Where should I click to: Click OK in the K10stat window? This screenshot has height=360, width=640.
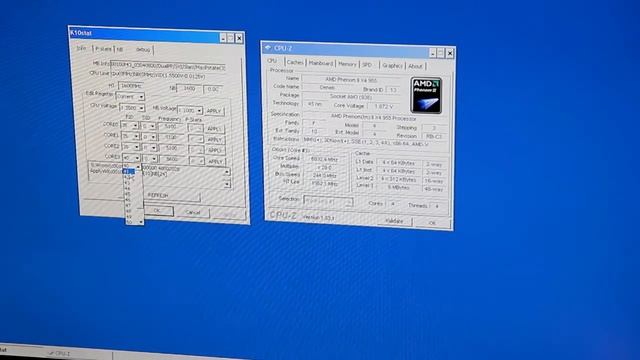pyautogui.click(x=158, y=211)
